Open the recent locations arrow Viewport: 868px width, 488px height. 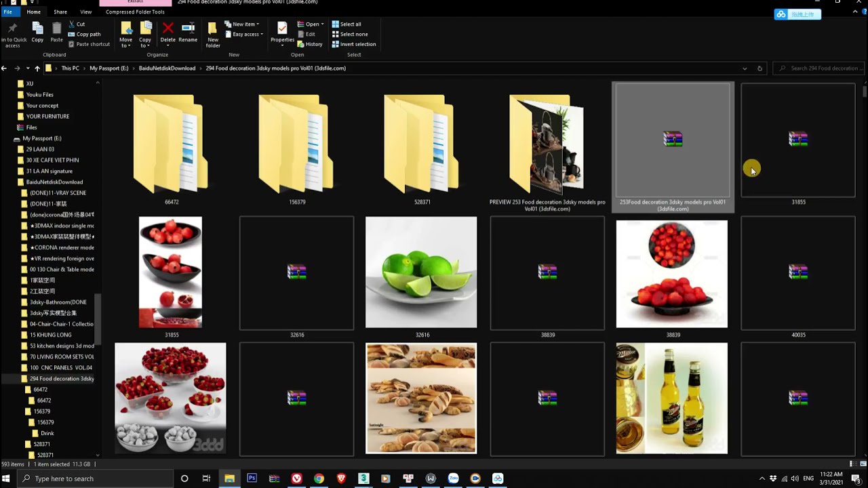click(28, 68)
